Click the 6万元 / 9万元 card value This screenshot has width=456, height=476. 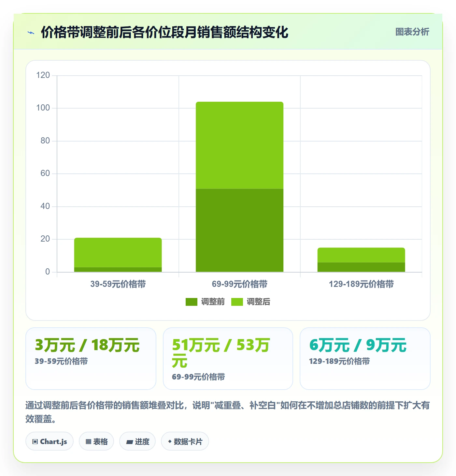(358, 345)
